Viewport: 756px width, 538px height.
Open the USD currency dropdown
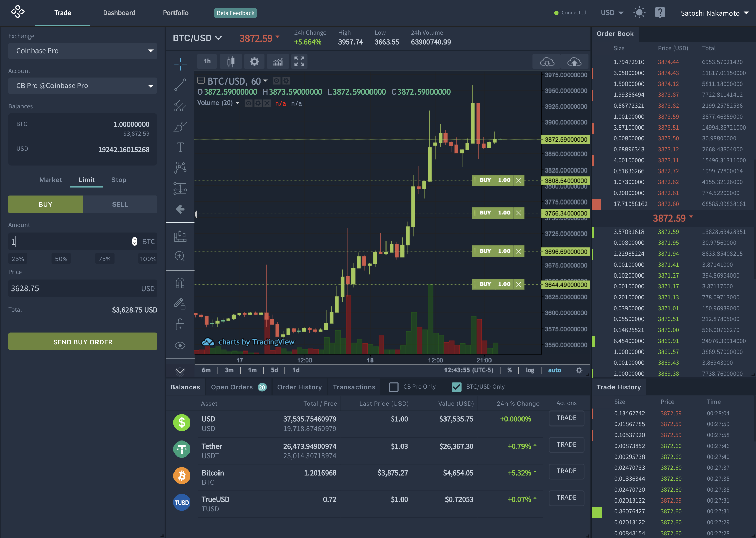point(612,13)
